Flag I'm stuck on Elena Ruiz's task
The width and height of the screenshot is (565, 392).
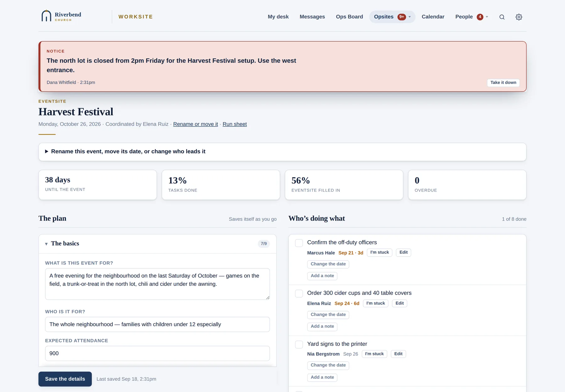point(375,303)
